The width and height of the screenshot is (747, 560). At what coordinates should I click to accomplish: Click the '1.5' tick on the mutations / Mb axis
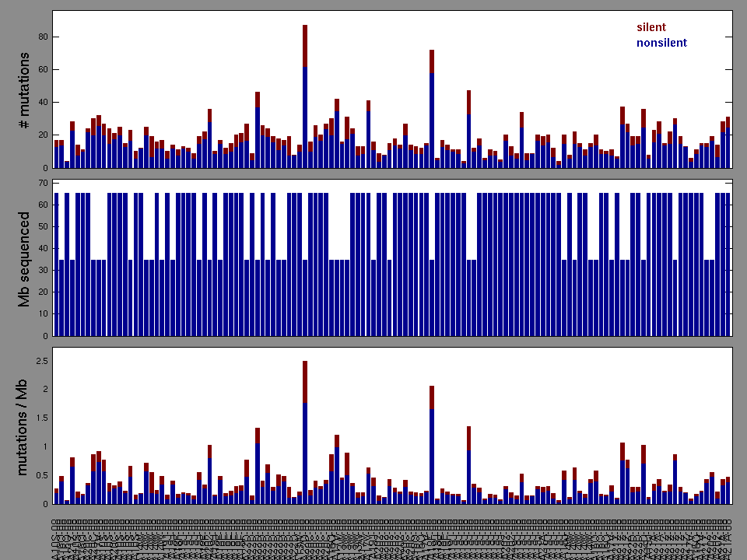40,418
